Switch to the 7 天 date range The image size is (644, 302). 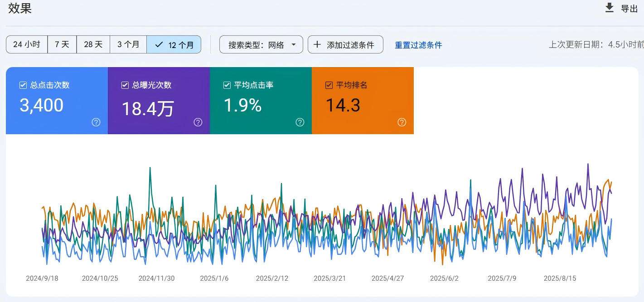62,44
